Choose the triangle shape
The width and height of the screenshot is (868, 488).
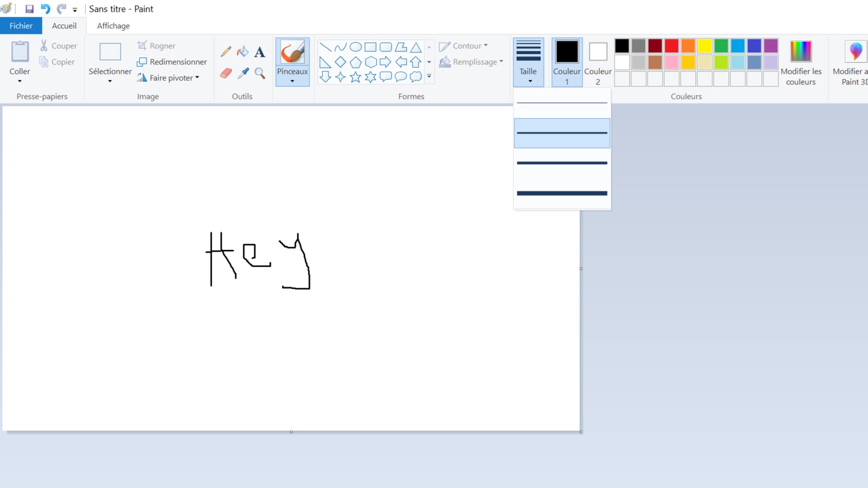[416, 47]
